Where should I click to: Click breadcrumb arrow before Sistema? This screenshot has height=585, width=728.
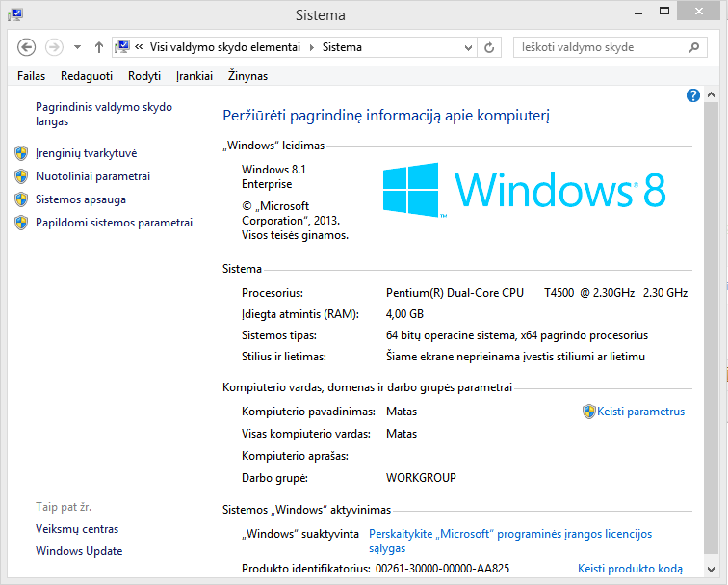(x=312, y=47)
